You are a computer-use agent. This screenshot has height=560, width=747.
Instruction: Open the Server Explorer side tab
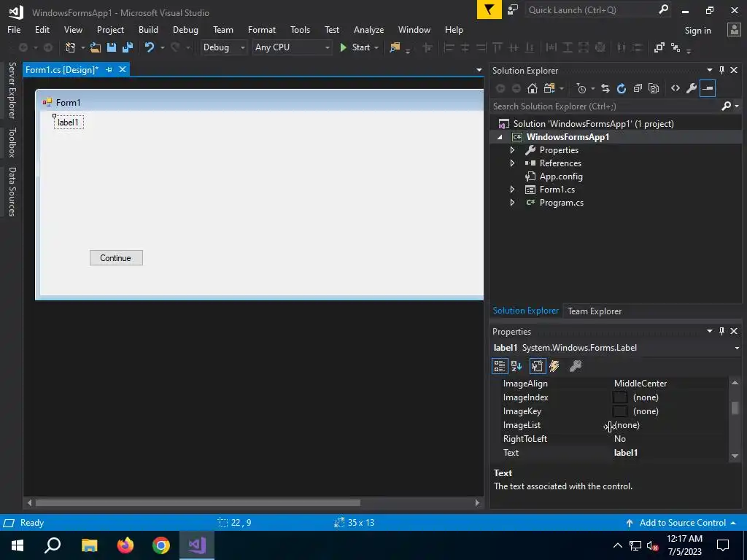tap(12, 90)
